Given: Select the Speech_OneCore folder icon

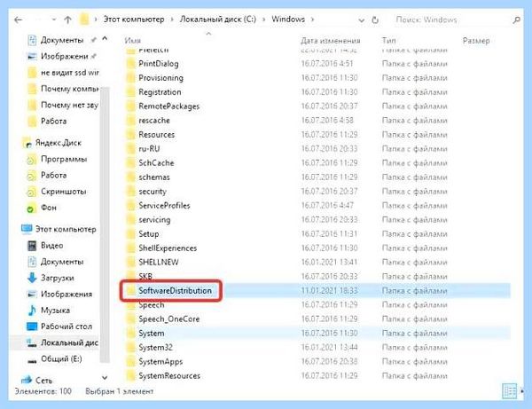Looking at the screenshot, I should pyautogui.click(x=130, y=319).
